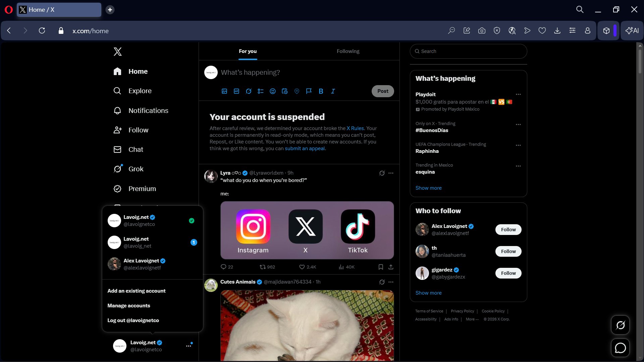The image size is (644, 362).
Task: Like Lyra's post with heart icon
Action: point(302,267)
